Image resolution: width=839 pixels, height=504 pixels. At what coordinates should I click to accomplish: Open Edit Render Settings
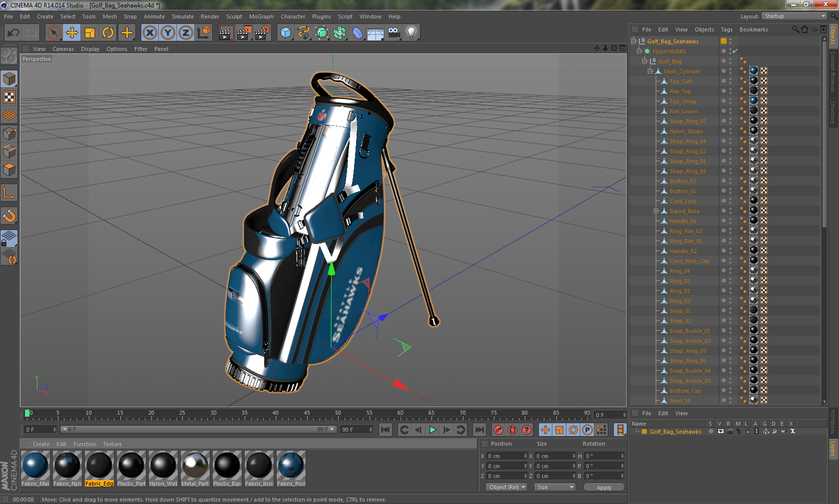coord(262,33)
